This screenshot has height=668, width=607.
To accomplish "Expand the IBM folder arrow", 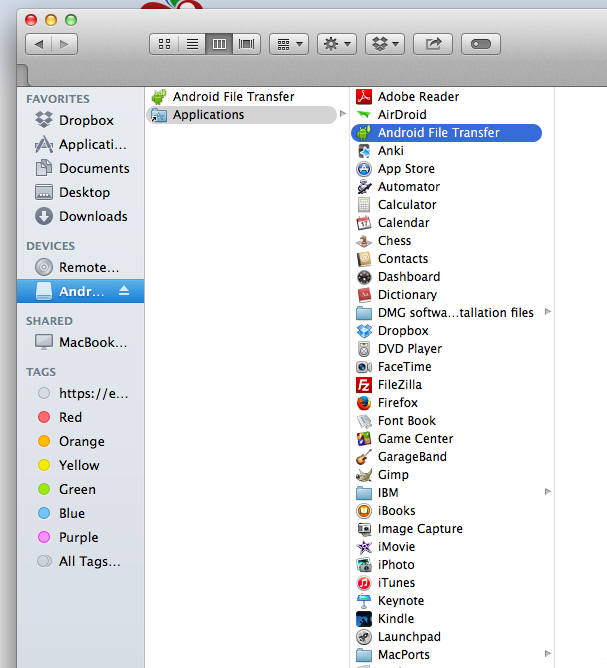I will pos(548,492).
